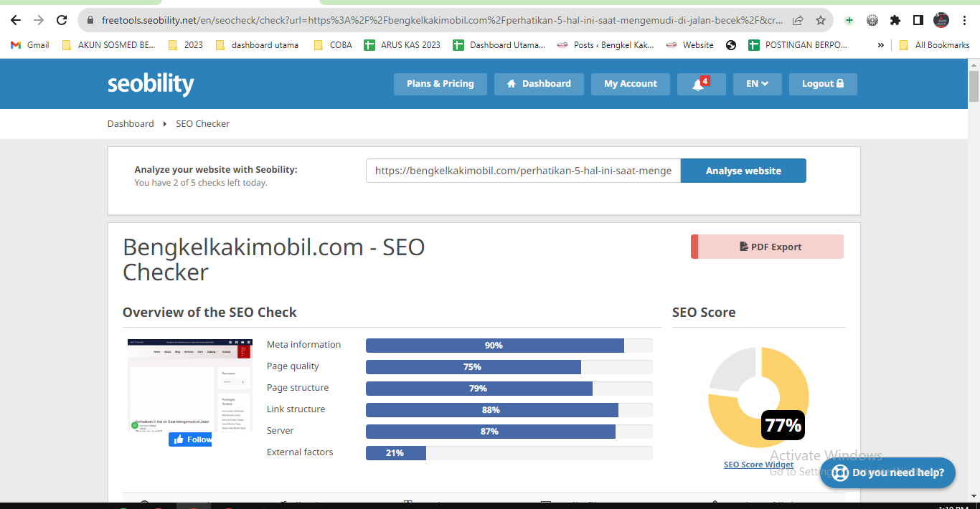Click Dashboard breadcrumb link
The image size is (980, 509).
[131, 123]
